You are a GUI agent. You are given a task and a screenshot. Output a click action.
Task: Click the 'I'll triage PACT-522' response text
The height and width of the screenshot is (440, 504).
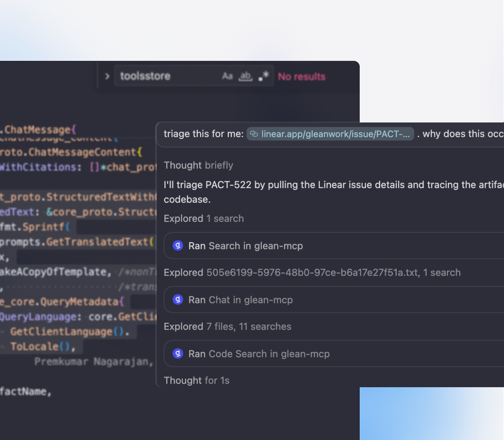(334, 192)
